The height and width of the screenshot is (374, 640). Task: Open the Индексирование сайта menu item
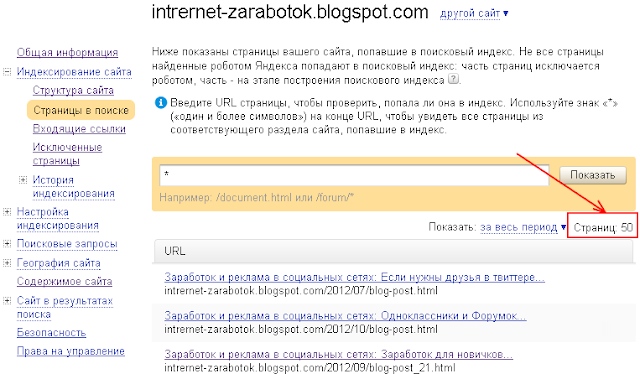74,72
